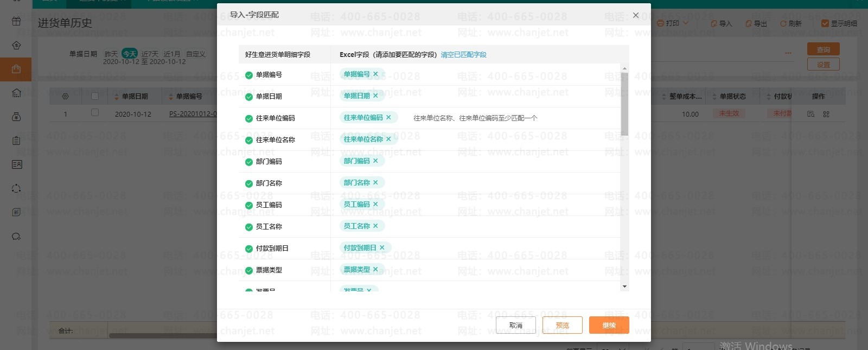Click the 继续 button
The image size is (868, 350).
tap(609, 325)
